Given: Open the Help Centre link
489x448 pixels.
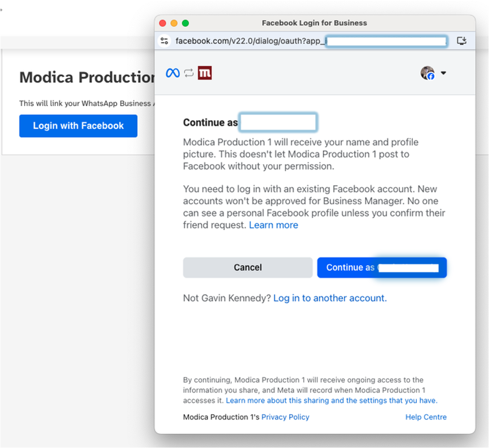Looking at the screenshot, I should coord(426,417).
